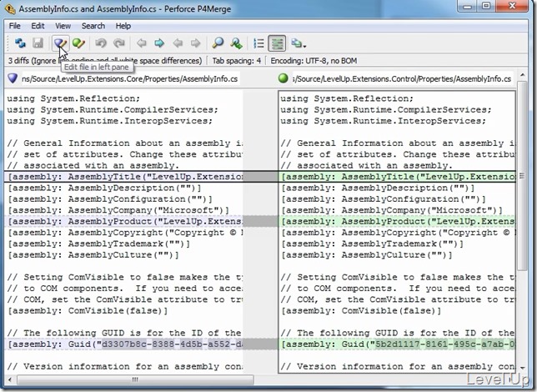This screenshot has width=537, height=392.
Task: Click the '3 diffs' status text
Action: [x=105, y=61]
